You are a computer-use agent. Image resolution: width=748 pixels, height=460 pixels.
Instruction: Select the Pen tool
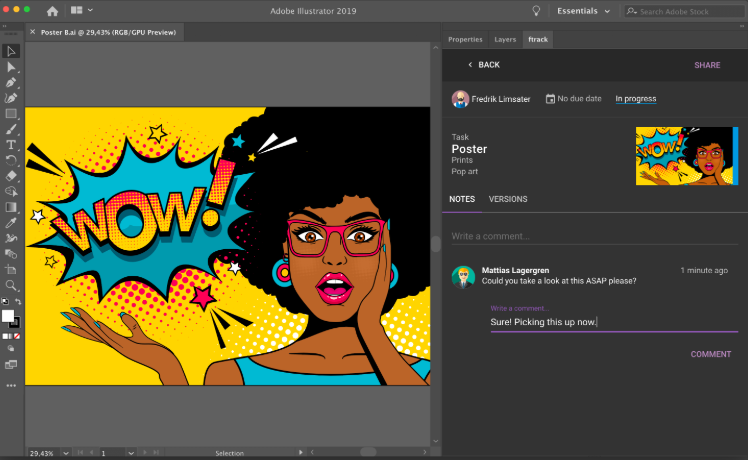(x=11, y=83)
